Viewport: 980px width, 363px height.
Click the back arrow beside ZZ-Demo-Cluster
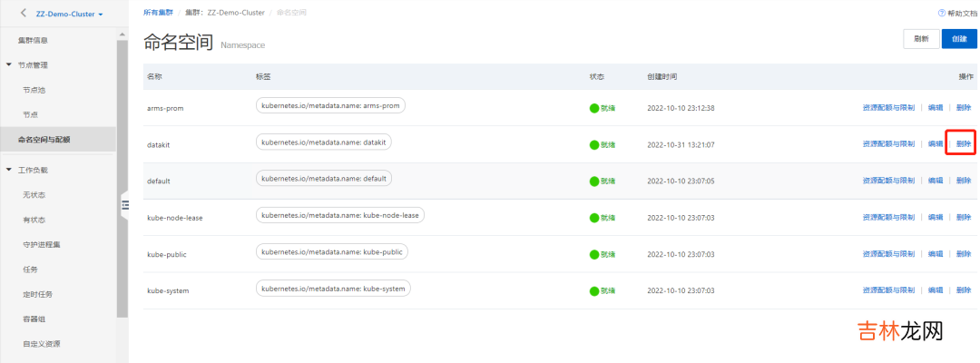click(x=24, y=14)
